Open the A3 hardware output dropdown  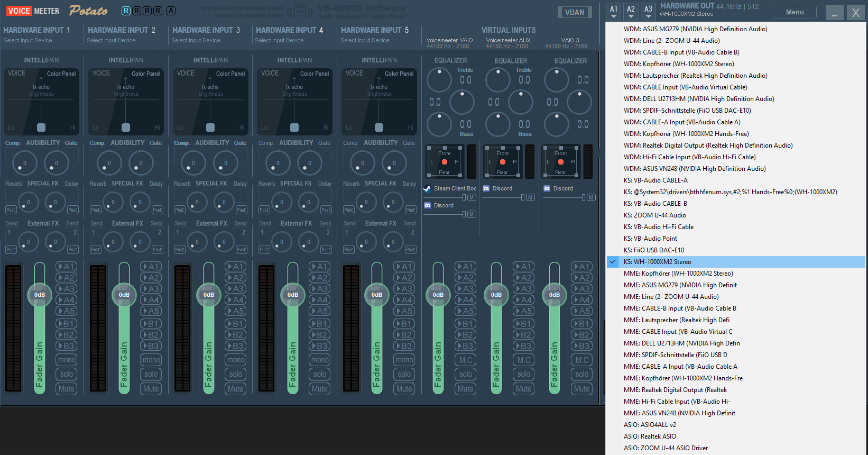649,11
